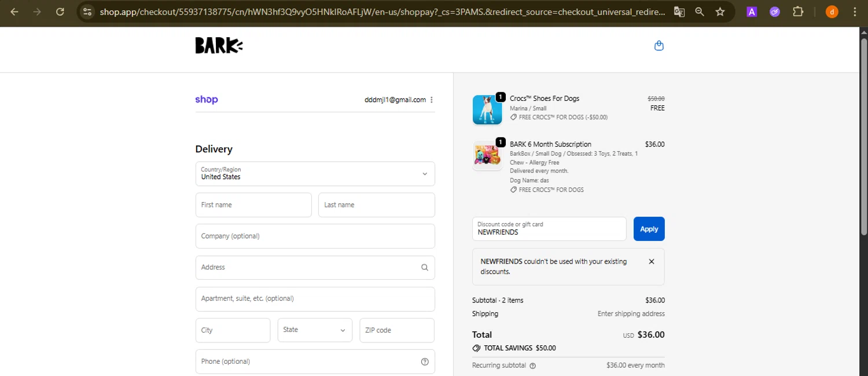Click the address search magnifier icon
Viewport: 868px width, 376px height.
tap(425, 268)
